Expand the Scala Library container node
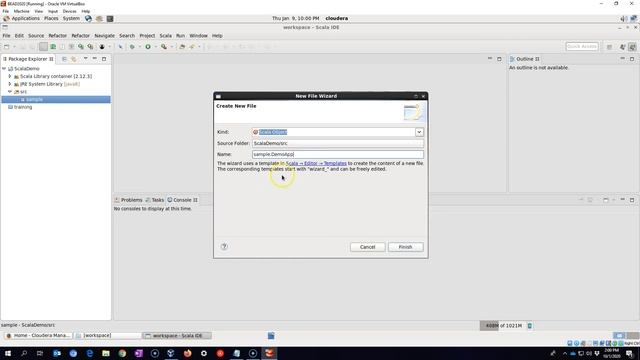 [x=10, y=76]
